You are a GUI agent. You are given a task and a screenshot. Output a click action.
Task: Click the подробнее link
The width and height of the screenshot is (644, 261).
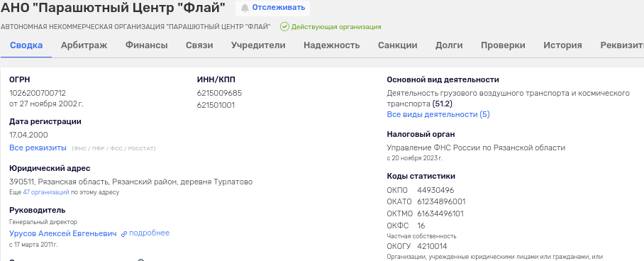point(149,233)
